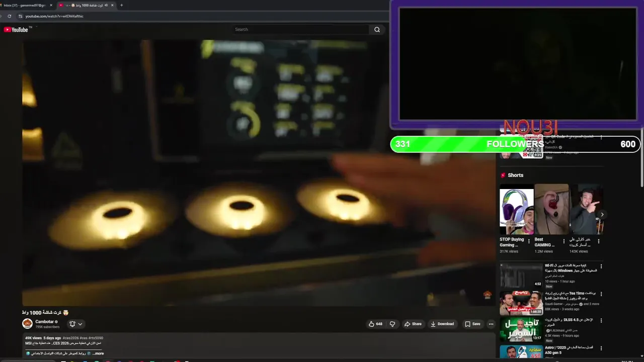Open options for Best GAMING short
This screenshot has height=362, width=644.
pyautogui.click(x=564, y=241)
